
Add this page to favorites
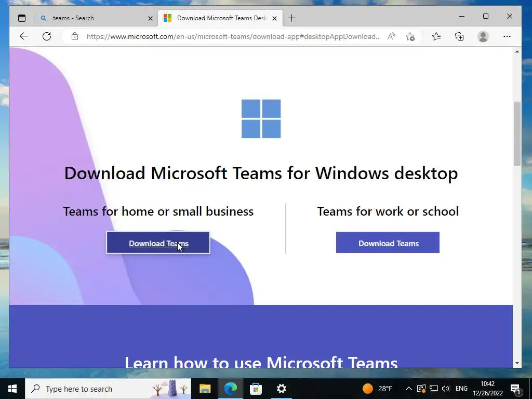410,36
